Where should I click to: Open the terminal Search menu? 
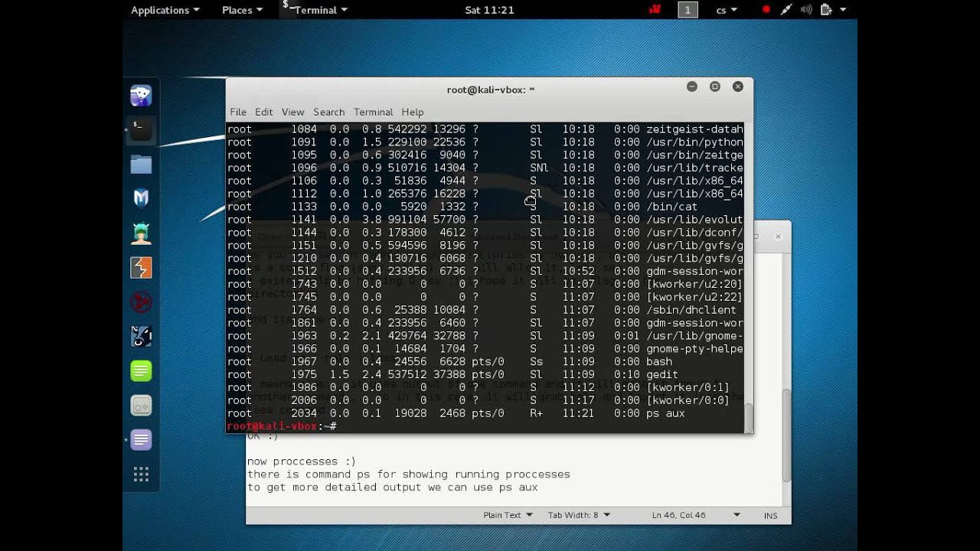click(x=328, y=112)
